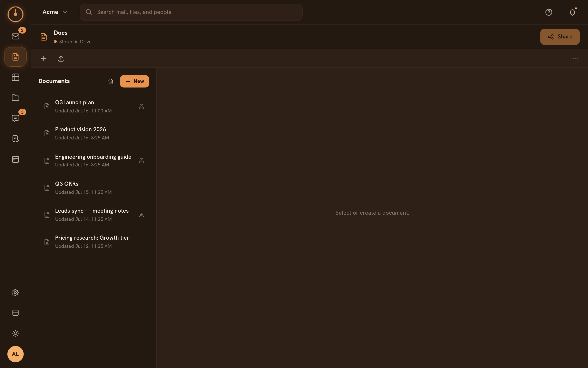The height and width of the screenshot is (368, 588).
Task: Click the trash icon next to Documents
Action: (x=110, y=81)
